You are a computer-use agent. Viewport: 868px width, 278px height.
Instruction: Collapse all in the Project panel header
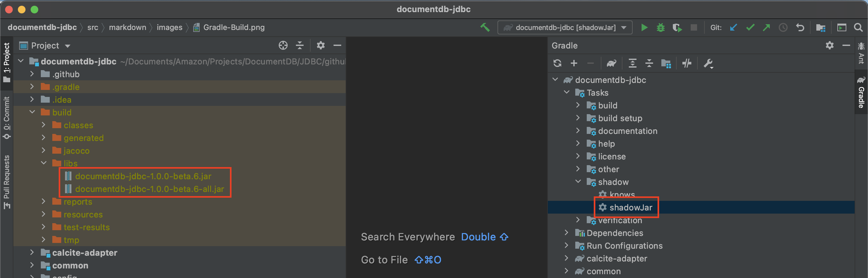click(299, 45)
